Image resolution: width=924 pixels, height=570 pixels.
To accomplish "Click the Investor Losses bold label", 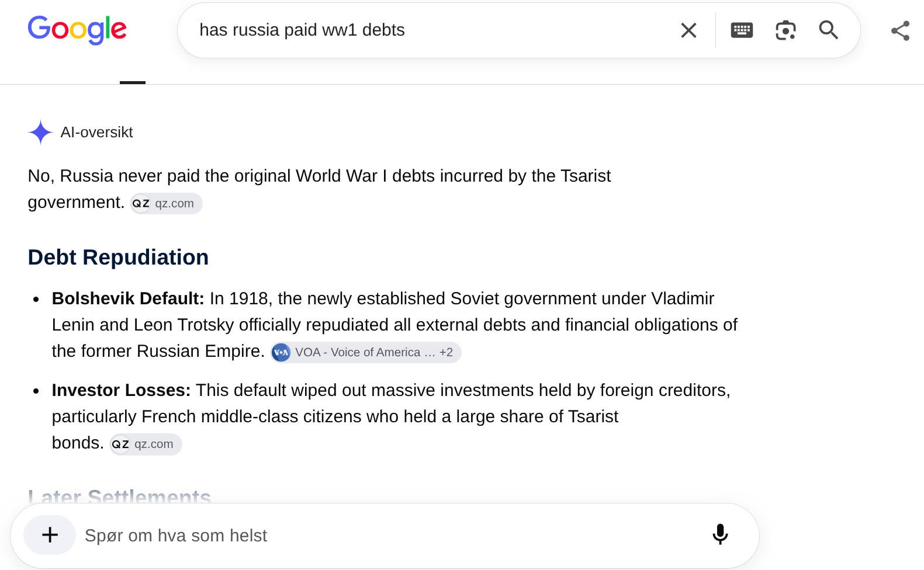I will 122,390.
